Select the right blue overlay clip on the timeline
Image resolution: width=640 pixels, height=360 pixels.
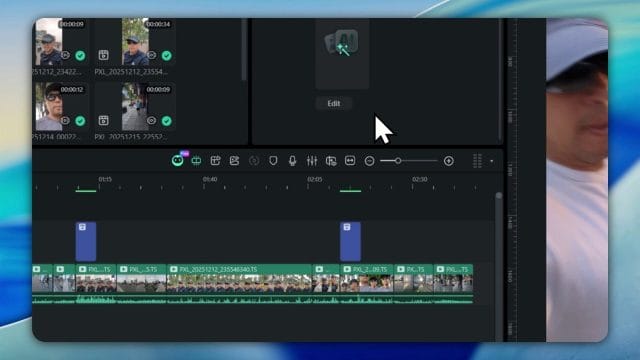click(350, 242)
